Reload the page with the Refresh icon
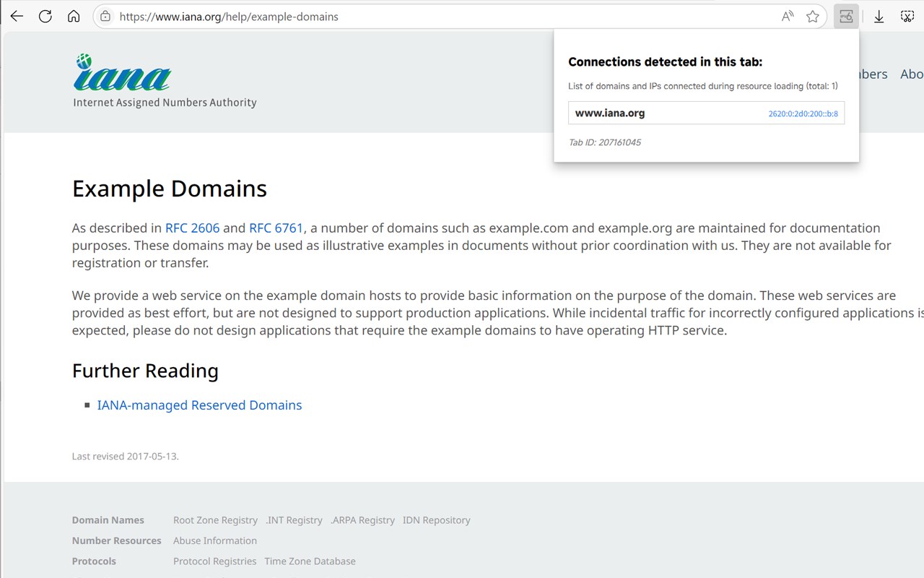The width and height of the screenshot is (924, 578). point(45,17)
